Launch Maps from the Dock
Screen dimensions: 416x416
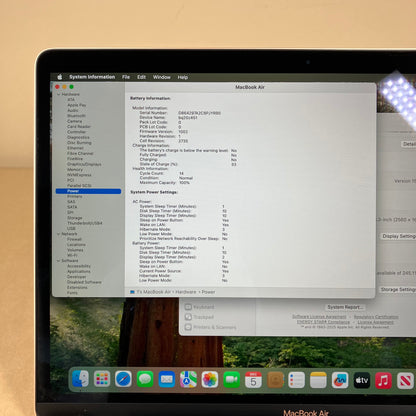pos(188,380)
